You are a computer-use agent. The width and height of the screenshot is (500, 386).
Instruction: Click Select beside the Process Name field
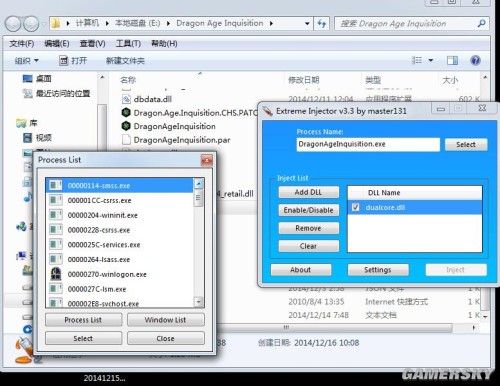point(466,145)
